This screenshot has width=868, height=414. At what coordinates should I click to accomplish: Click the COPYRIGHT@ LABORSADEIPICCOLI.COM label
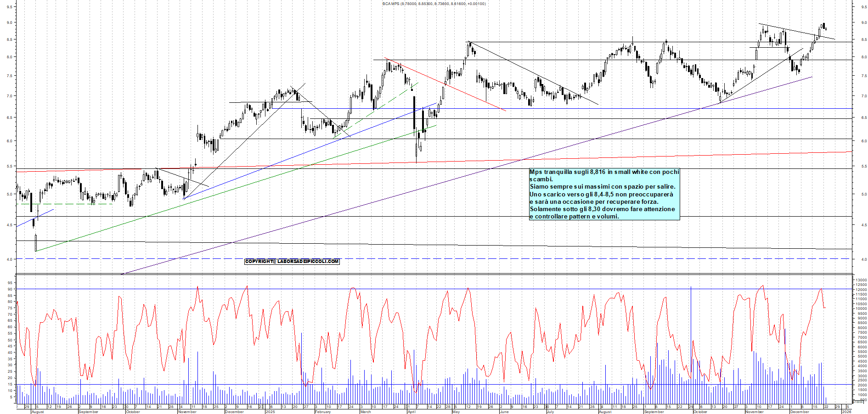click(292, 262)
